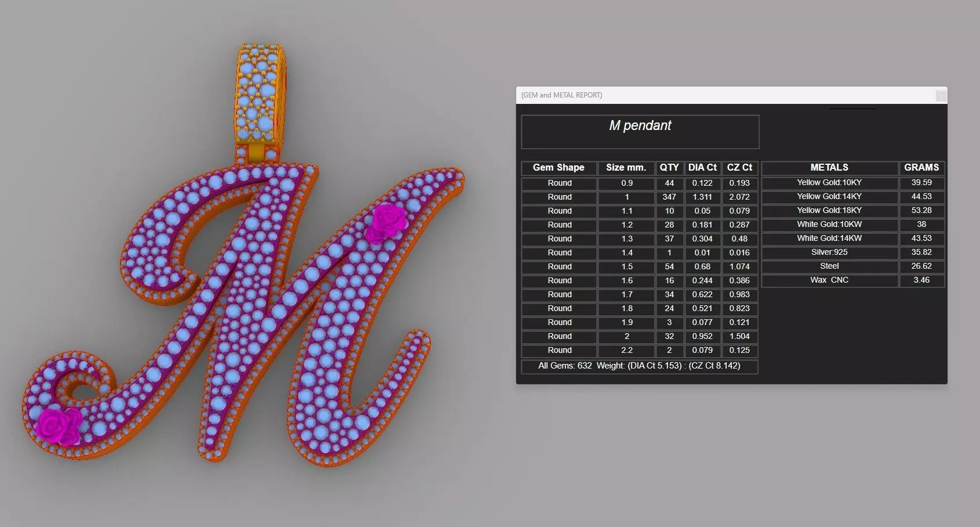980x527 pixels.
Task: Click the '1.074' CZ Ct cell
Action: [740, 267]
